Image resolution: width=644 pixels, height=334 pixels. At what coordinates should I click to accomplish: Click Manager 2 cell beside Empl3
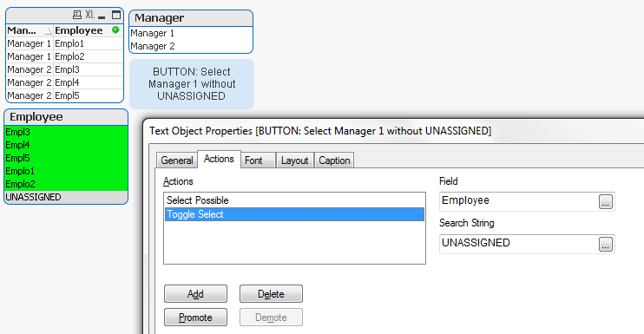(30, 69)
